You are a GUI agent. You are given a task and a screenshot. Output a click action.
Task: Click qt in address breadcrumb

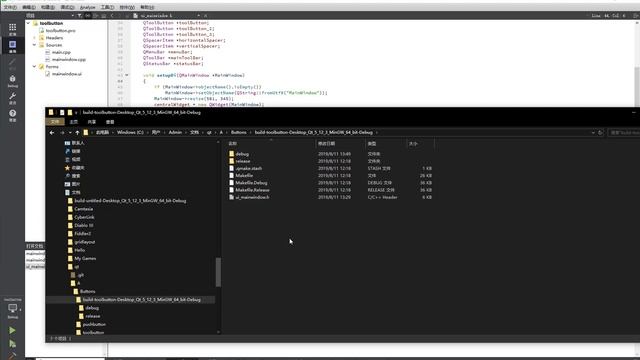coord(209,133)
